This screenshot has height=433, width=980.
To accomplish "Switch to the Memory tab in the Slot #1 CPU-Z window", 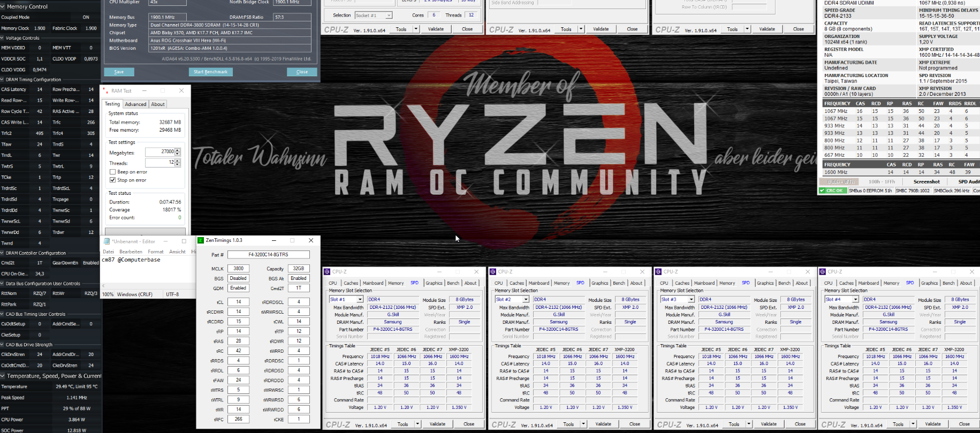I will tap(396, 283).
